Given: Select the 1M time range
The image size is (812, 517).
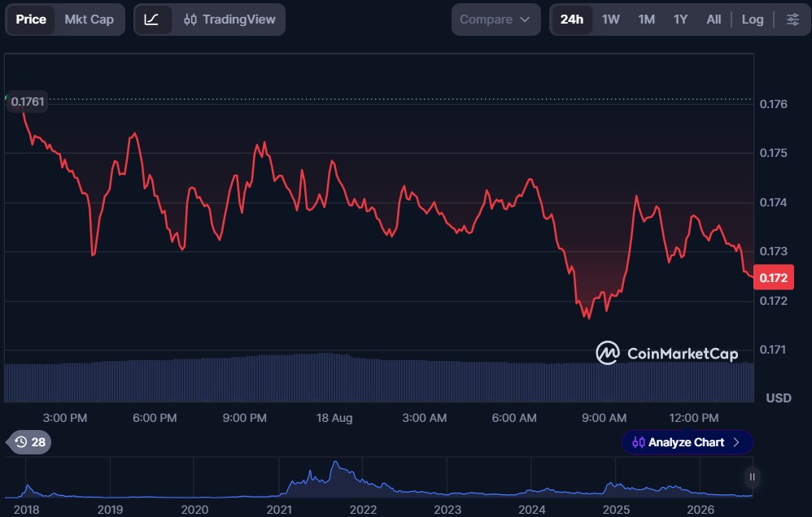Looking at the screenshot, I should pyautogui.click(x=646, y=20).
